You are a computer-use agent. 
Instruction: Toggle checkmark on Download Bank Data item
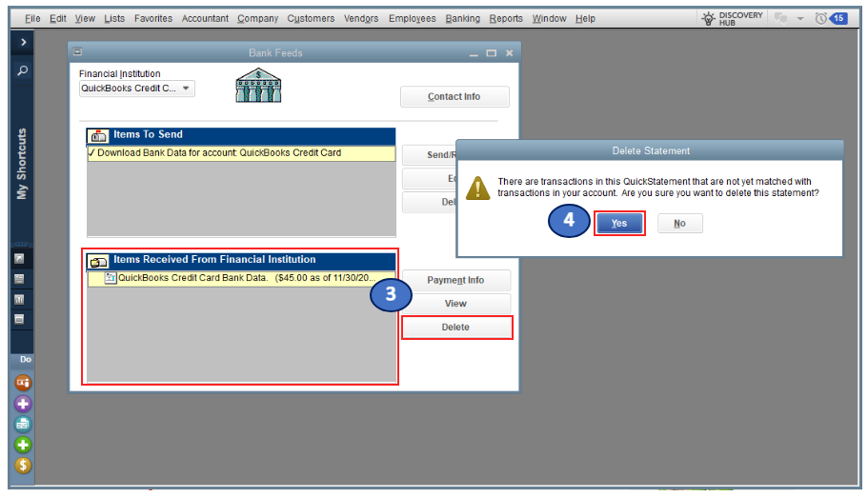[91, 152]
